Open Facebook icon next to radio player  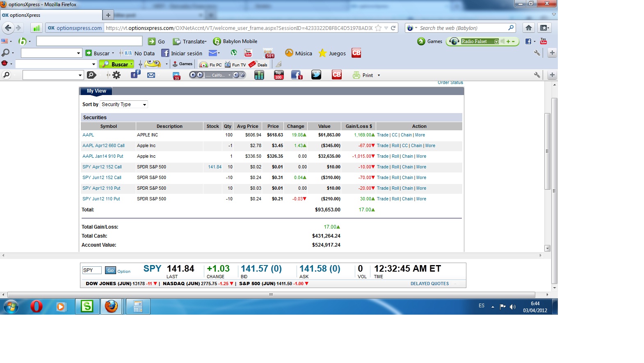[x=528, y=41]
